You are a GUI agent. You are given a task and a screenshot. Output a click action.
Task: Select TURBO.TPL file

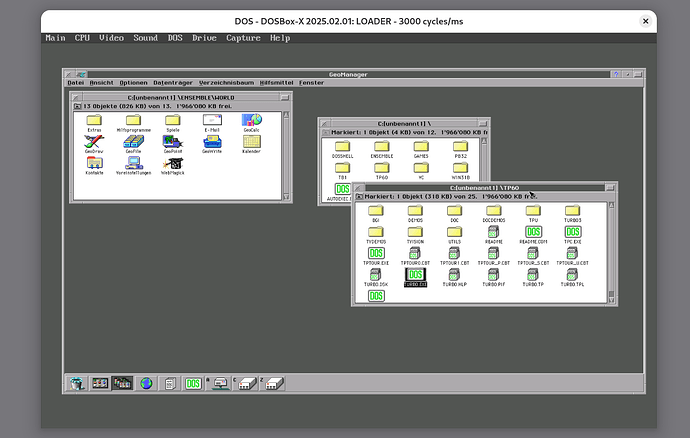pyautogui.click(x=573, y=277)
